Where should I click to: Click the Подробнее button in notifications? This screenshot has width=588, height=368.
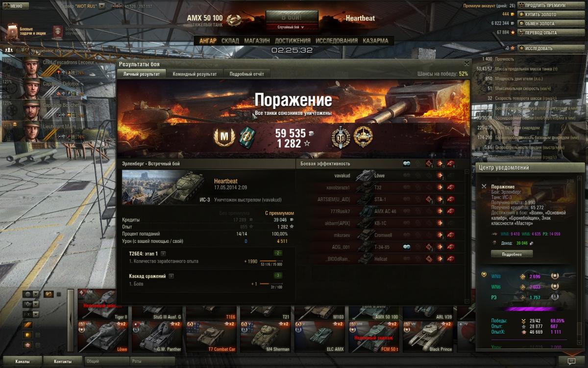click(512, 254)
